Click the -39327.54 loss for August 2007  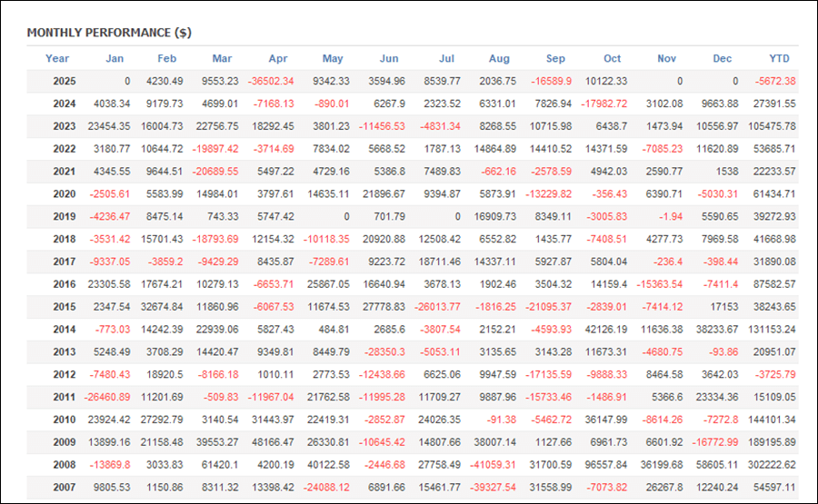(494, 488)
